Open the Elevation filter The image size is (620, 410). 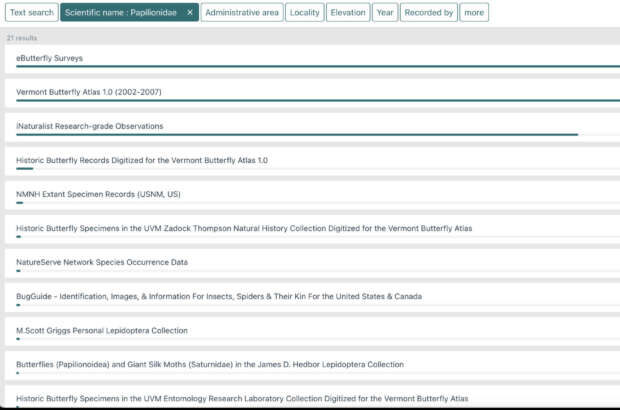coord(348,12)
